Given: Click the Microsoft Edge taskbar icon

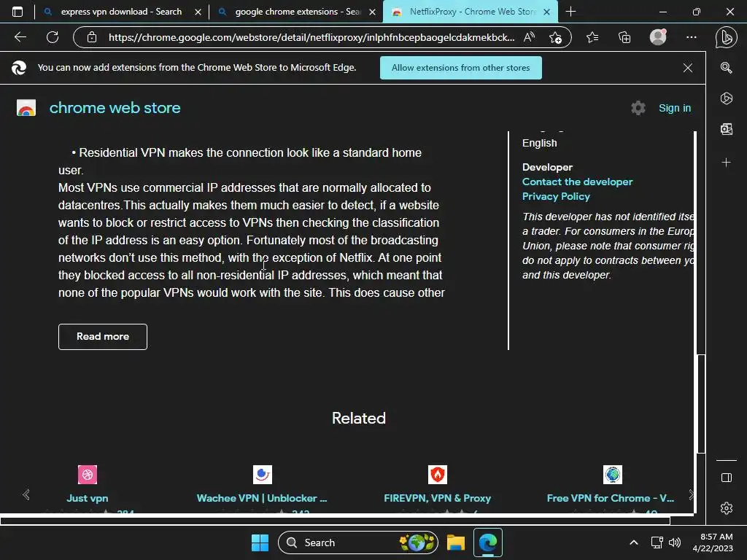Looking at the screenshot, I should [488, 542].
